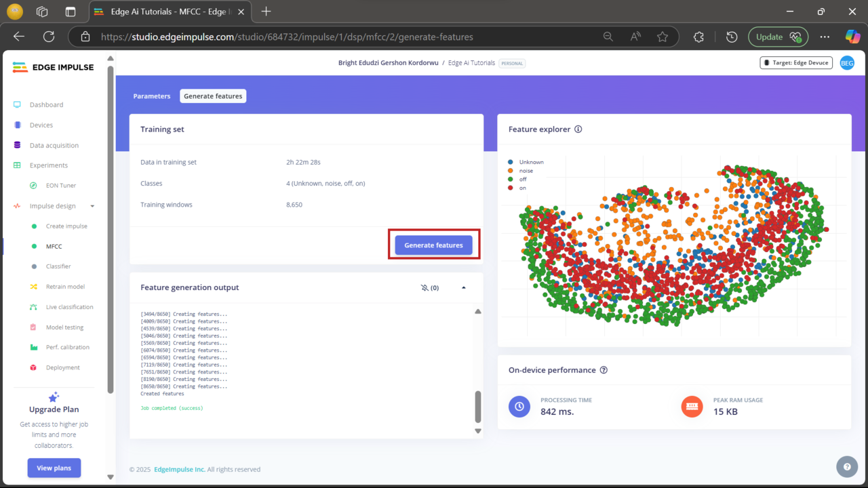Collapse the Feature generation output panel
This screenshot has height=488, width=868.
(x=464, y=288)
